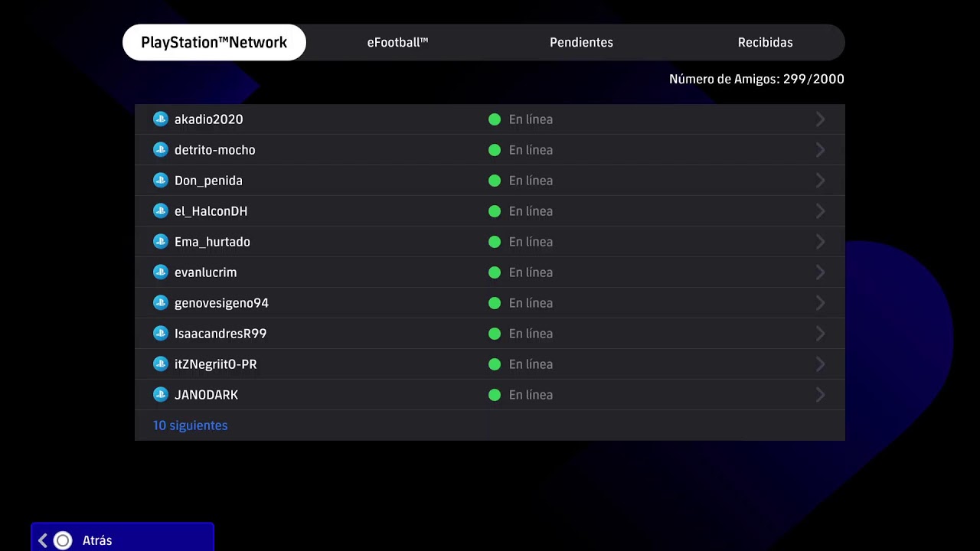Click the green online dot for Don_penida
The image size is (980, 551).
coord(495,181)
